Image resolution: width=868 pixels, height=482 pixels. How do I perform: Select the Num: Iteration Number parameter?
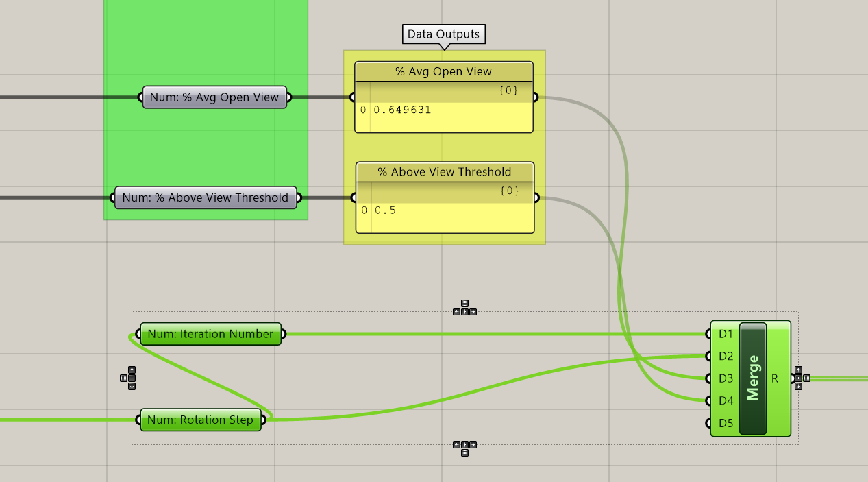coord(210,334)
